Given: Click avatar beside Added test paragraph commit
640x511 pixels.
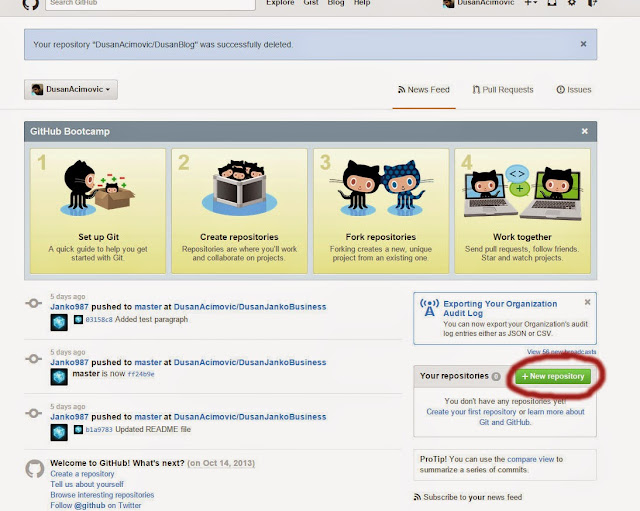Looking at the screenshot, I should [59, 322].
